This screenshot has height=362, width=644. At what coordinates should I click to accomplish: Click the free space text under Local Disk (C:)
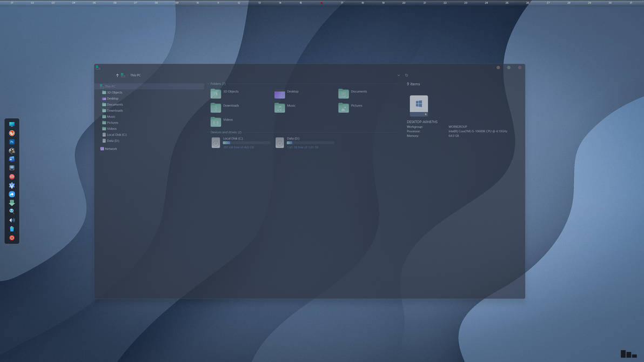point(238,147)
